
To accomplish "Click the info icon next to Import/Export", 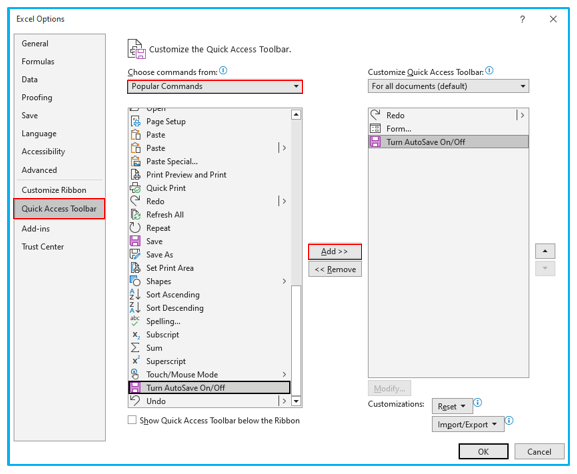I will 509,421.
